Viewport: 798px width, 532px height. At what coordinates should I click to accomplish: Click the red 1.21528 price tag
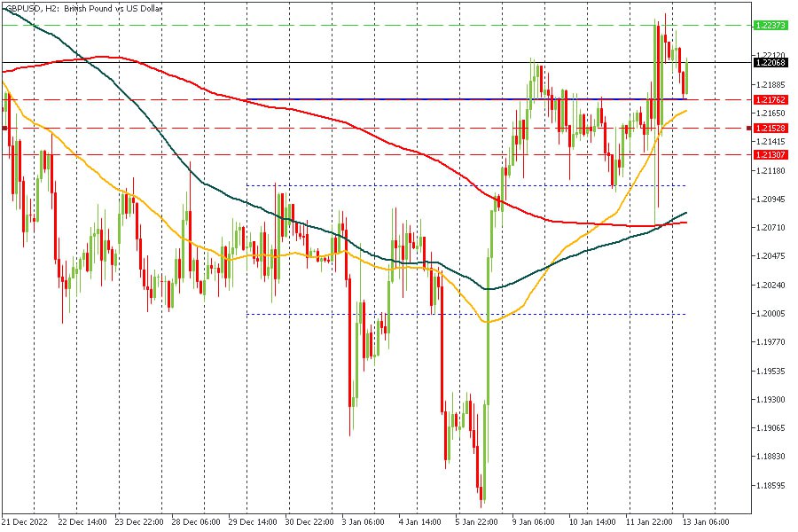[x=770, y=128]
